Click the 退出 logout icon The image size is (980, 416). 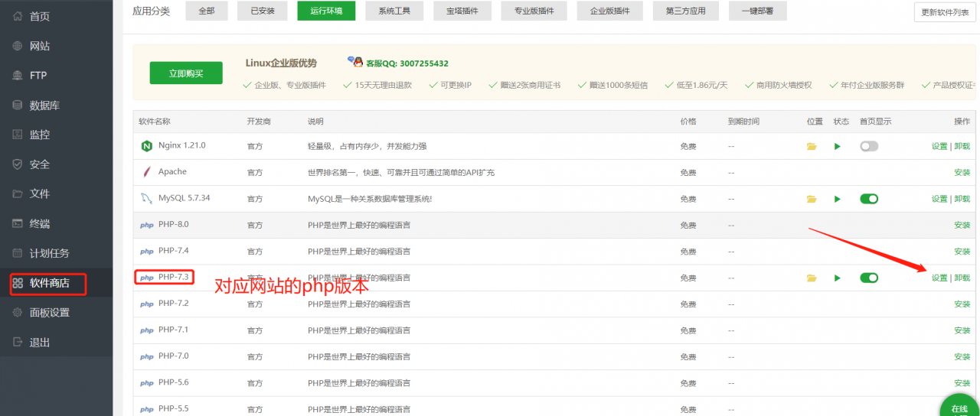click(18, 342)
